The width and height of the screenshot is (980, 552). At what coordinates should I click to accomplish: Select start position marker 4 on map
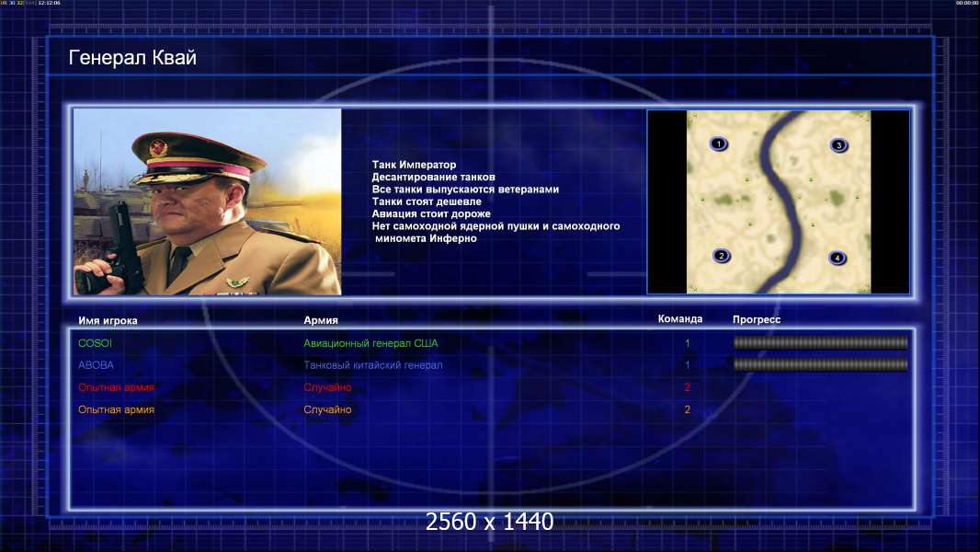click(x=837, y=258)
